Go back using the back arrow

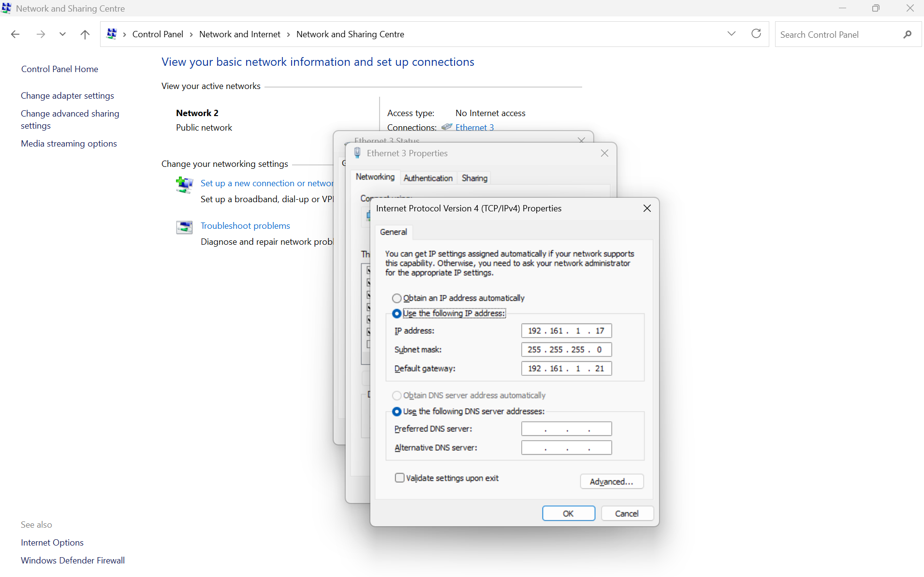15,34
